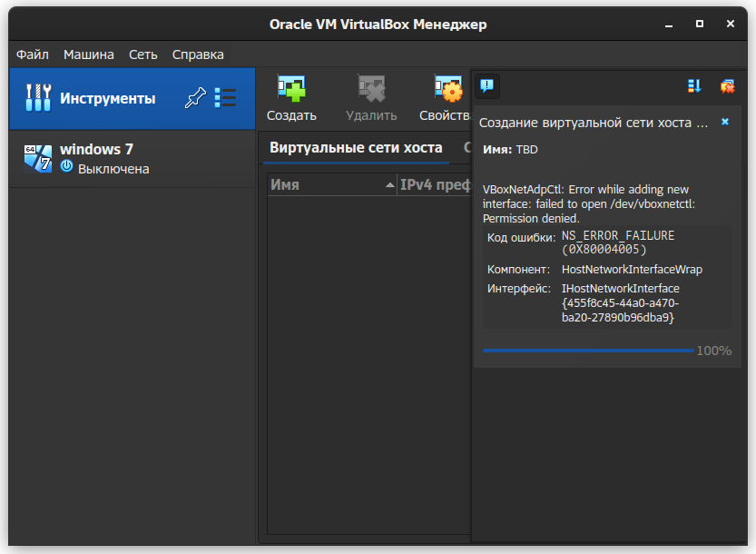The height and width of the screenshot is (554, 756).
Task: Open the Файл menu
Action: [x=33, y=54]
